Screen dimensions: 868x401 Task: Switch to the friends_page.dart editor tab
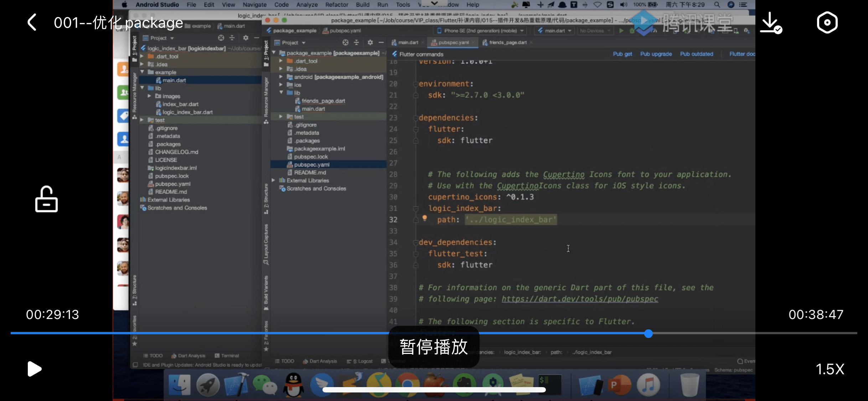click(x=507, y=42)
